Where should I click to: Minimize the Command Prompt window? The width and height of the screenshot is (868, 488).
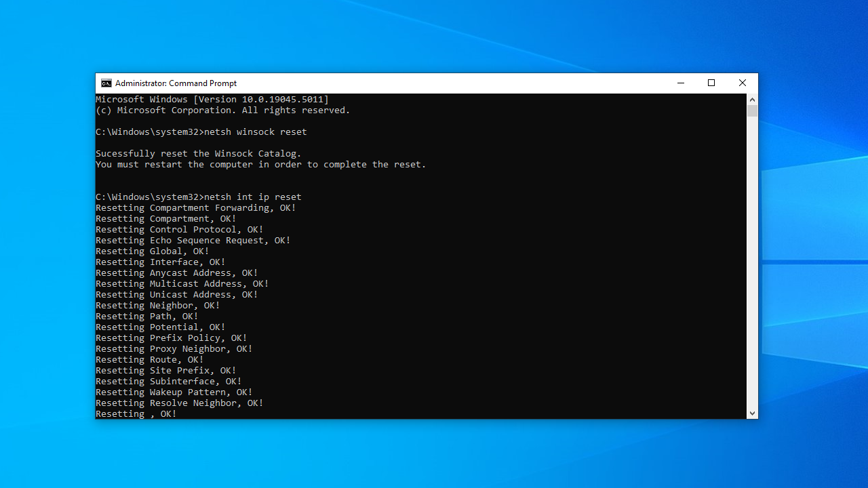(x=681, y=83)
